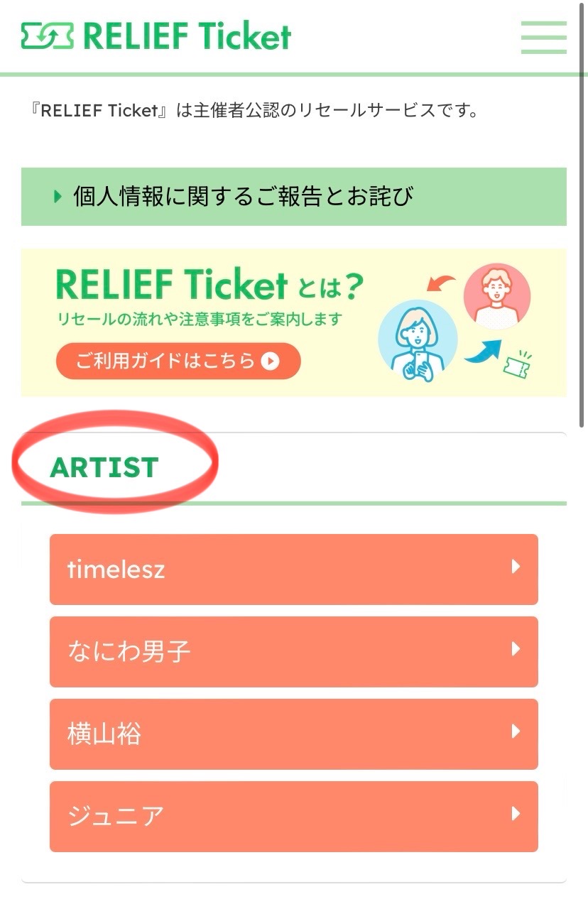588x909 pixels.
Task: Expand the timelesz row chevron
Action: pos(516,567)
